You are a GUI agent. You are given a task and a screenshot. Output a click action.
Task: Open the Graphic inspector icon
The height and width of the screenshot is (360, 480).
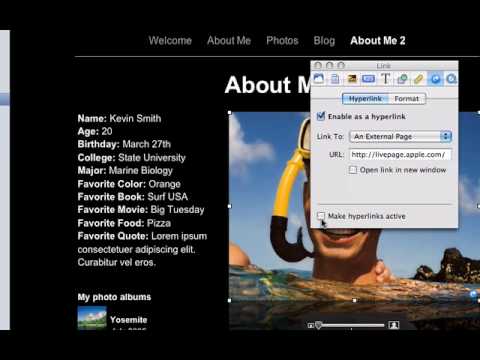coord(402,79)
